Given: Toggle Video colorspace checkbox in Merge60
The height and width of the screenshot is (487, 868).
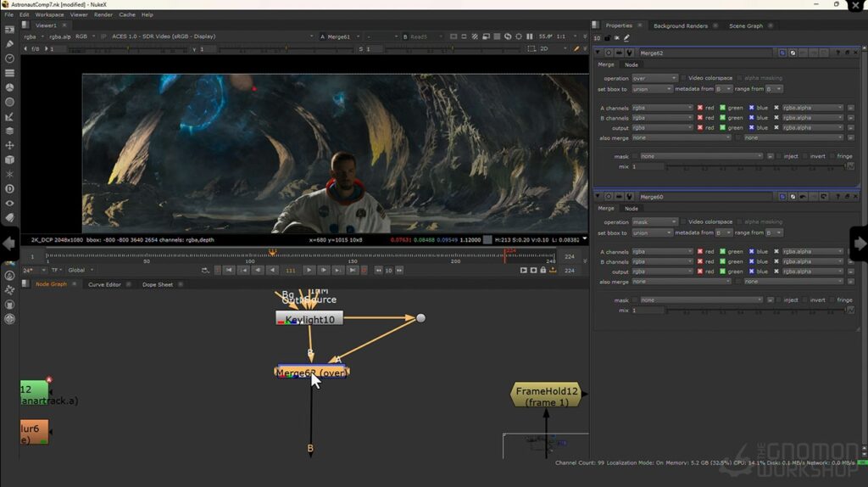Looking at the screenshot, I should pos(683,221).
